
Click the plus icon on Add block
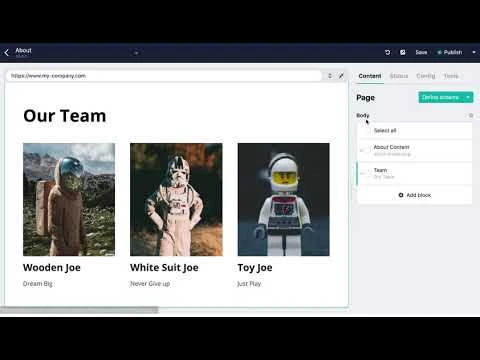pos(401,195)
